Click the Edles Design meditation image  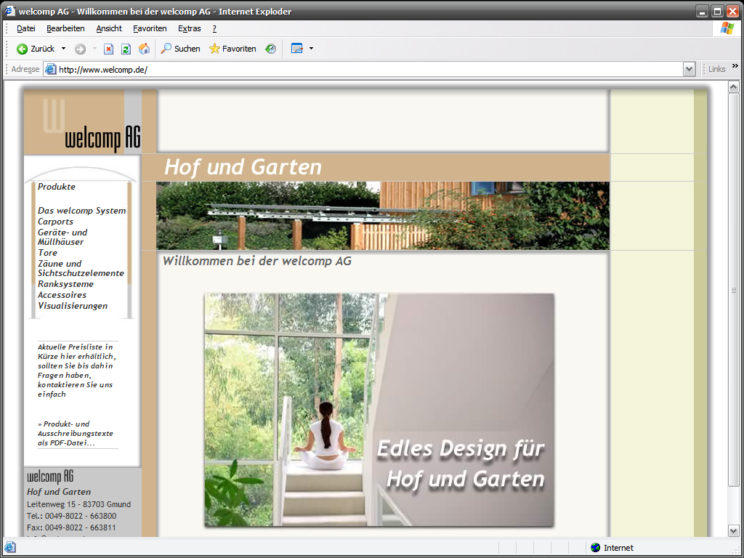point(379,410)
